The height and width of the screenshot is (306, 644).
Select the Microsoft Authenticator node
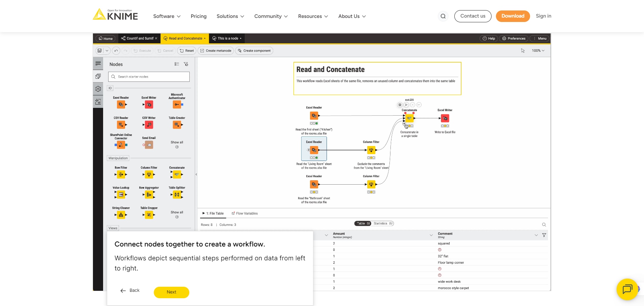177,104
